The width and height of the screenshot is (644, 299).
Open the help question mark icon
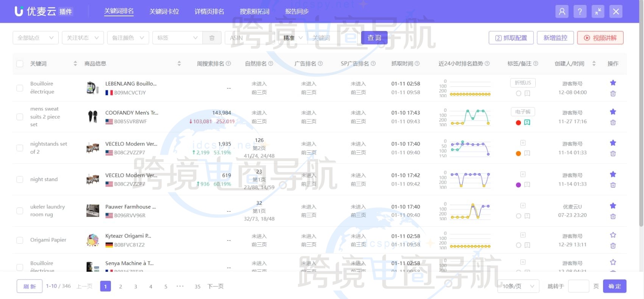580,11
